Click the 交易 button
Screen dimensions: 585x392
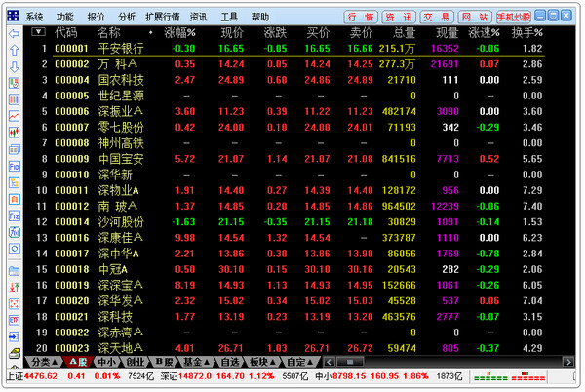pos(437,17)
